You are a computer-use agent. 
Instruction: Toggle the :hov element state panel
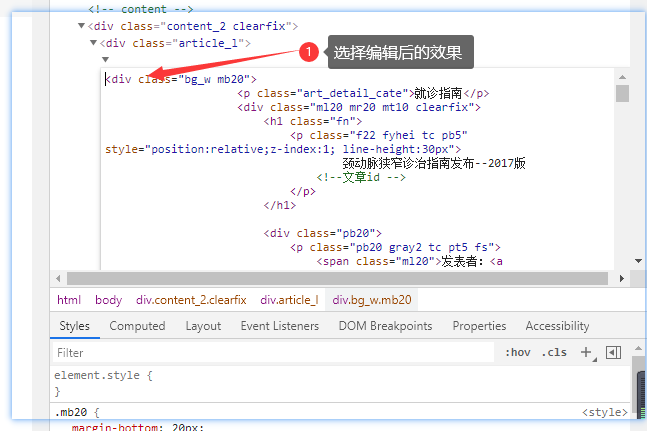(x=517, y=352)
